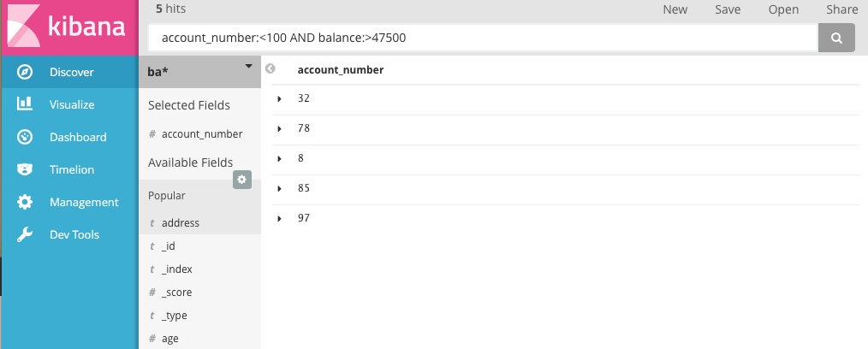Click the Visualize bar chart icon
The height and width of the screenshot is (349, 868).
pyautogui.click(x=25, y=104)
